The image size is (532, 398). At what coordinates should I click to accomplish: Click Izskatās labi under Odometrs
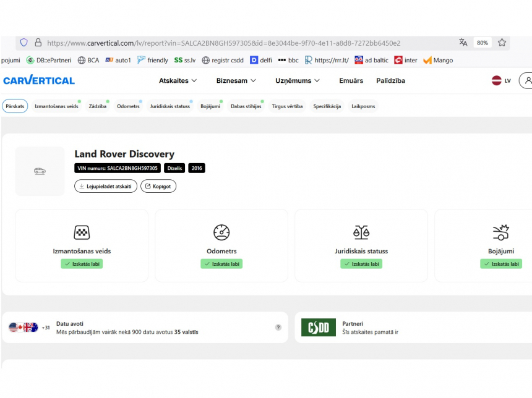[221, 264]
